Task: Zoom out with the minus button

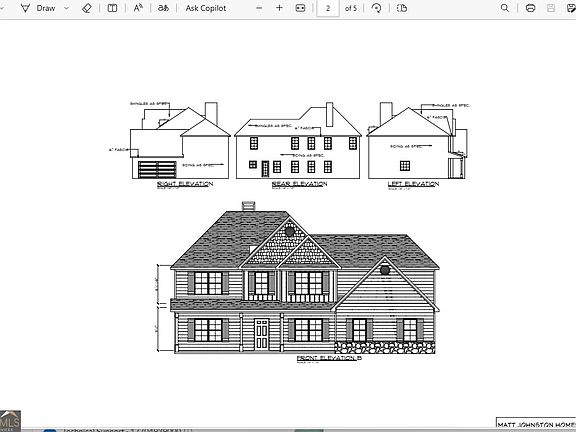Action: pyautogui.click(x=259, y=8)
